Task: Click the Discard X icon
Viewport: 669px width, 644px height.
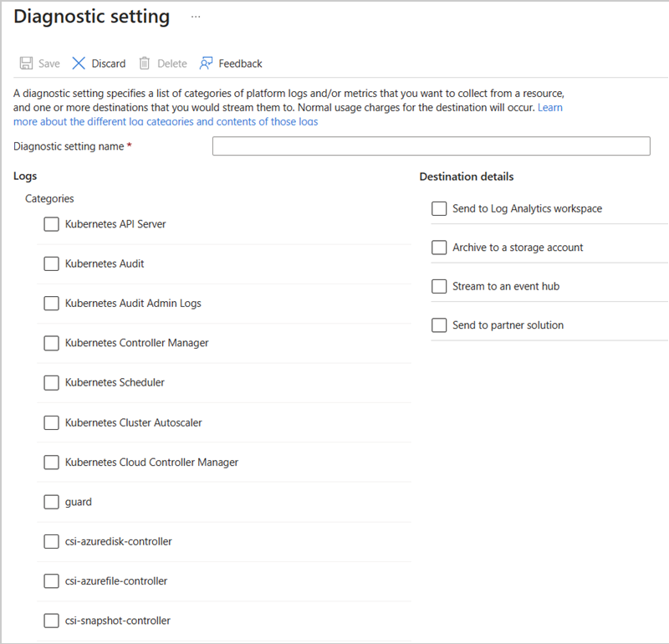Action: (x=79, y=64)
